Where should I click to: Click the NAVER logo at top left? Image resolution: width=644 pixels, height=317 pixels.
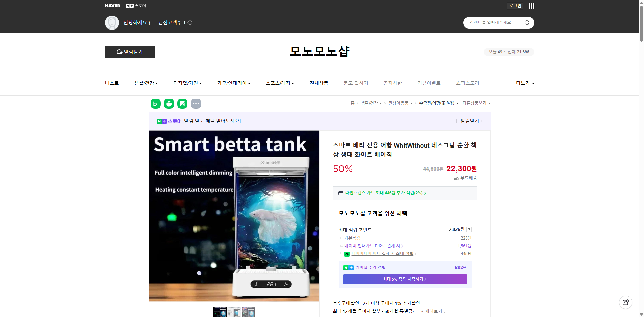pos(113,5)
